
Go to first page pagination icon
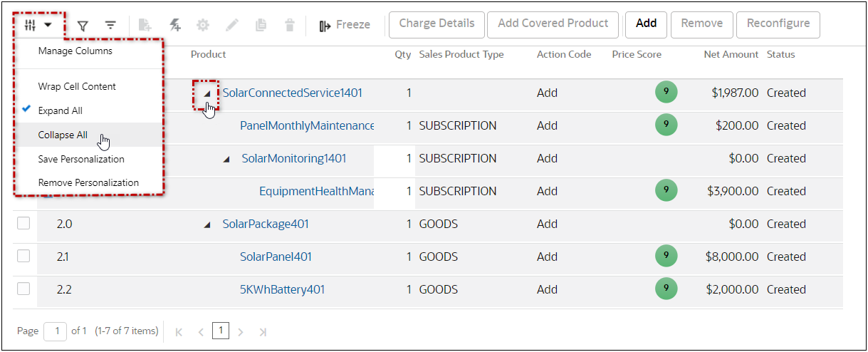pos(179,331)
